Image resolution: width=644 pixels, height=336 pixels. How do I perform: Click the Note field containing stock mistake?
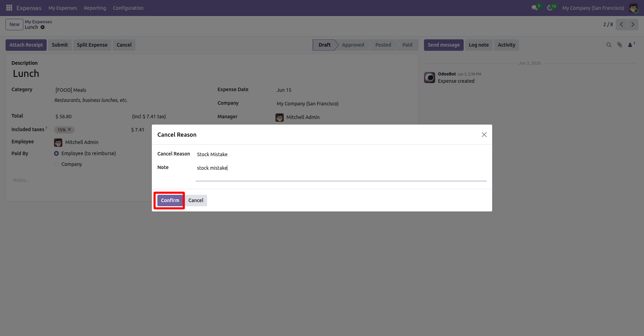tap(341, 172)
